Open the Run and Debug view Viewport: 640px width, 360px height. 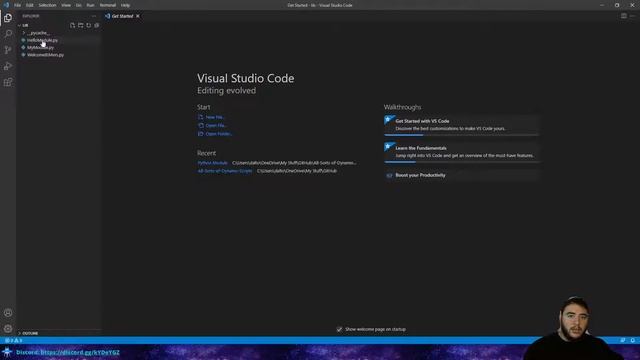pos(8,66)
